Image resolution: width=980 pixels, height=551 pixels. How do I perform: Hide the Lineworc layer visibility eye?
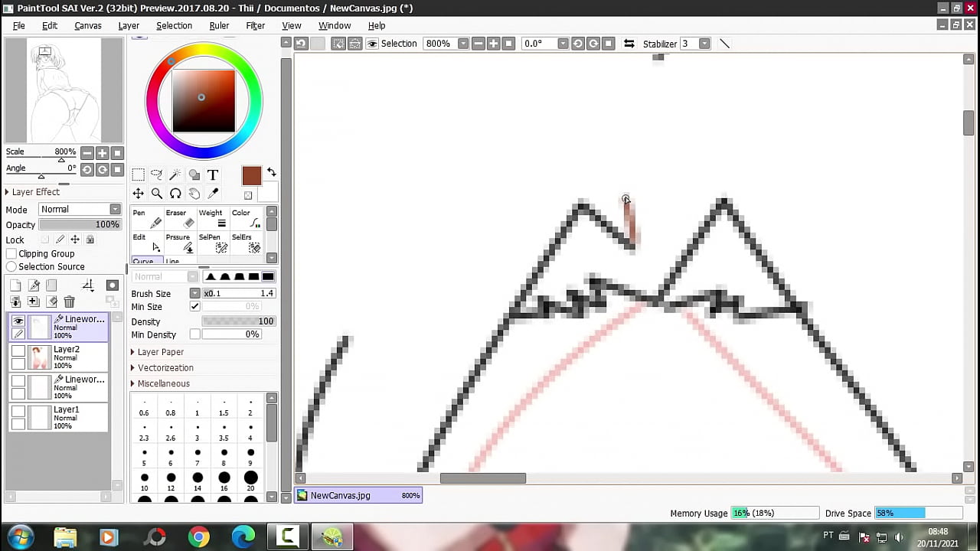pyautogui.click(x=17, y=320)
